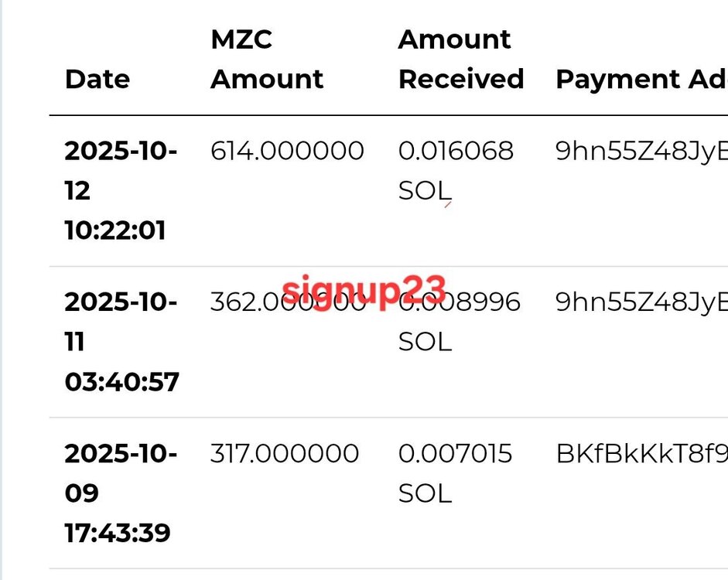
Task: Click the 17:43:39 time value
Action: pos(118,533)
